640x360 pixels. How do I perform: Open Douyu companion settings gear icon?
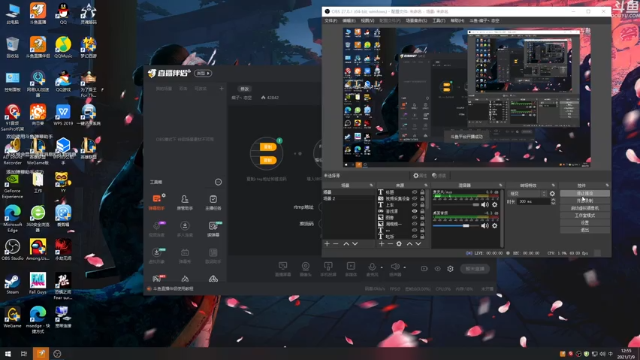click(450, 269)
